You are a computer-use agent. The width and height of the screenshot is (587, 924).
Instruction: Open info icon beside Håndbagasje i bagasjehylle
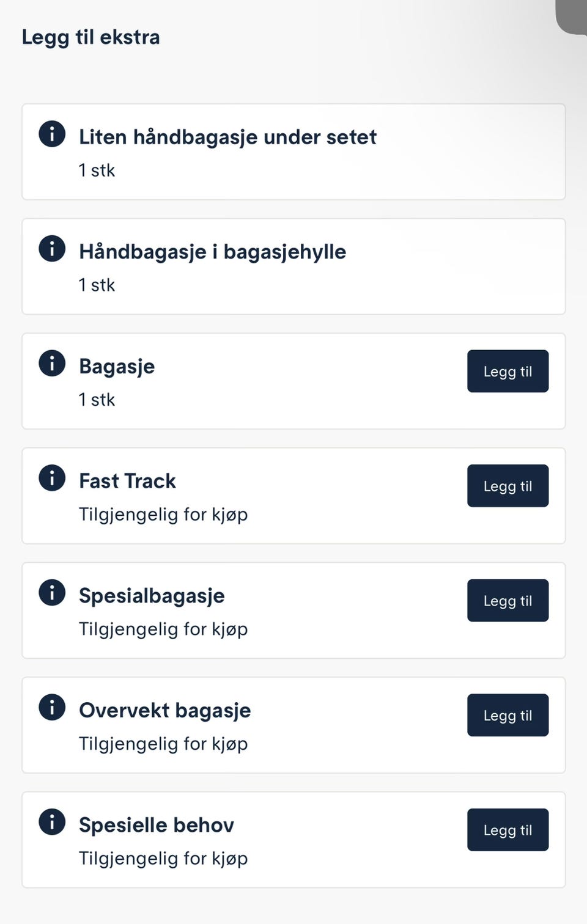[52, 249]
